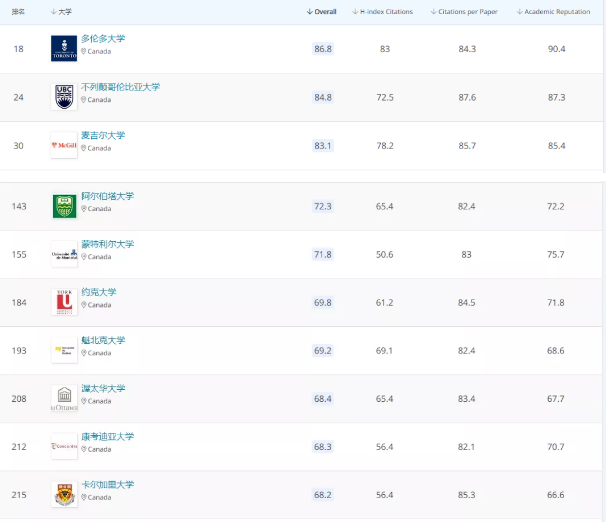The image size is (607, 525).
Task: Click overall score 69.2
Action: (323, 350)
